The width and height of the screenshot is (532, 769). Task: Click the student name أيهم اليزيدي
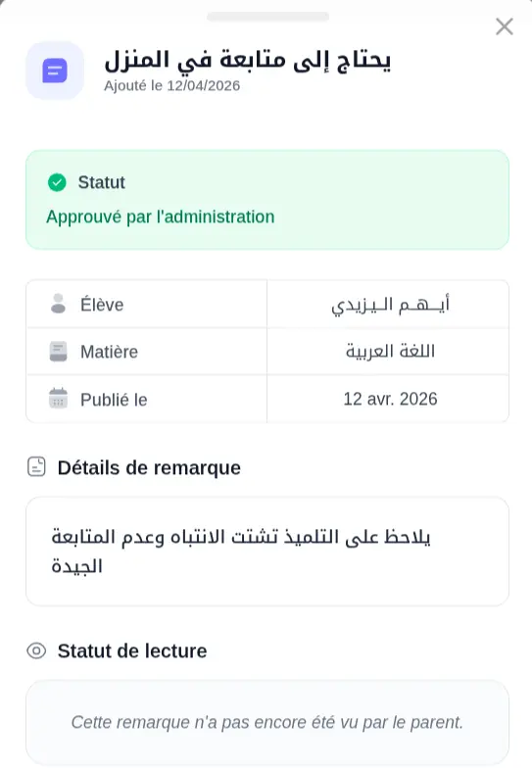pos(390,305)
